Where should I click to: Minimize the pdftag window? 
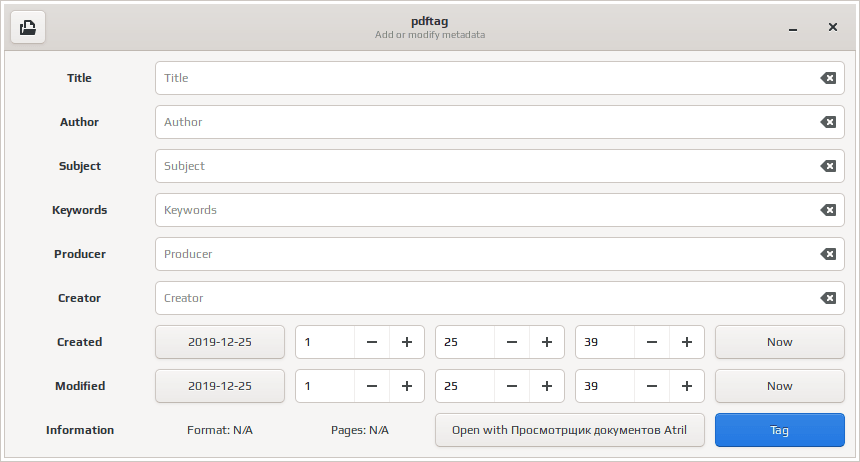tap(793, 27)
